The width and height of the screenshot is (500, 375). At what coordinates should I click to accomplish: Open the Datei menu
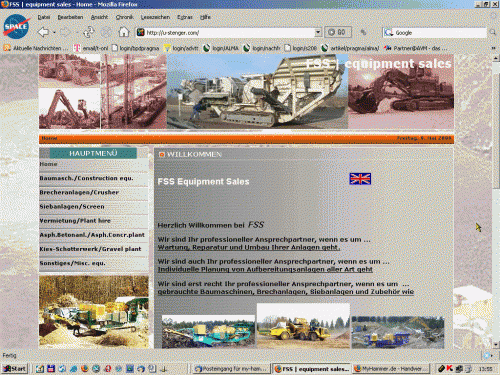[x=44, y=17]
